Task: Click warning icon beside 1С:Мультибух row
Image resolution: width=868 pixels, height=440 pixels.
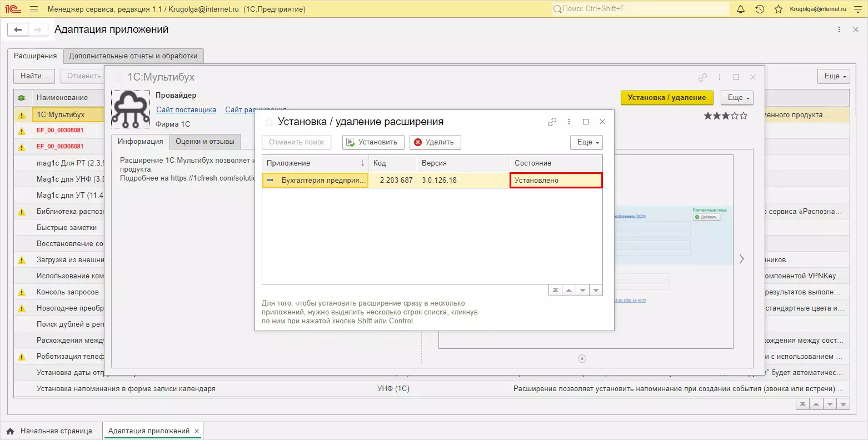Action: tap(22, 115)
